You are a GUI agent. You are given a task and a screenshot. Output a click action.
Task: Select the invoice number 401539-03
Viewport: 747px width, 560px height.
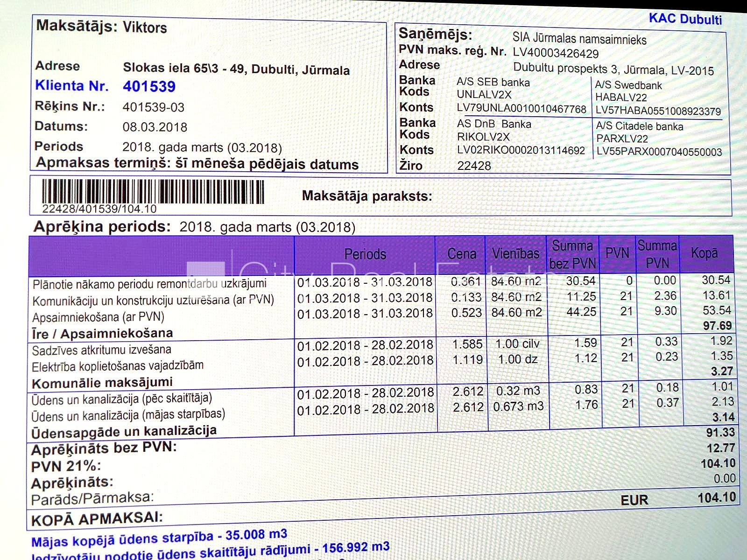tap(153, 107)
